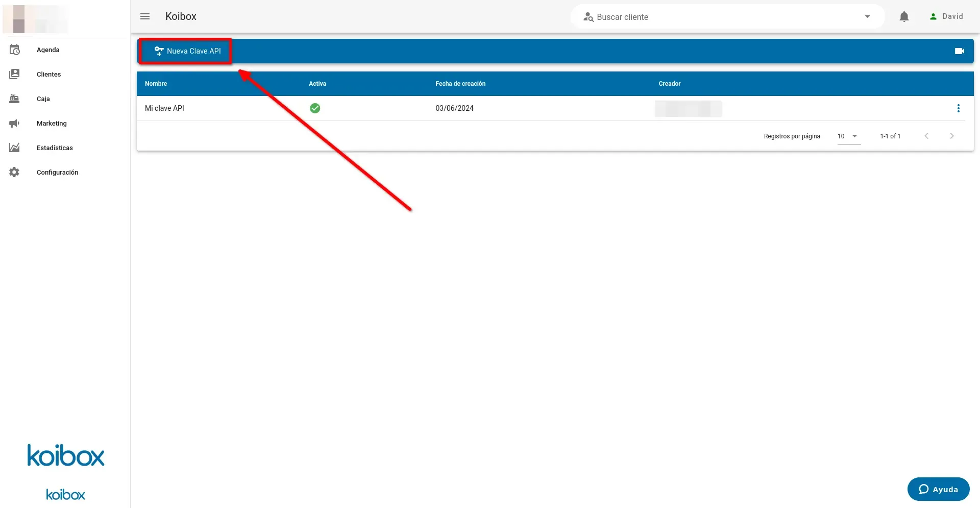980x508 pixels.
Task: Toggle the Activa status for Mi clave API
Action: 315,108
